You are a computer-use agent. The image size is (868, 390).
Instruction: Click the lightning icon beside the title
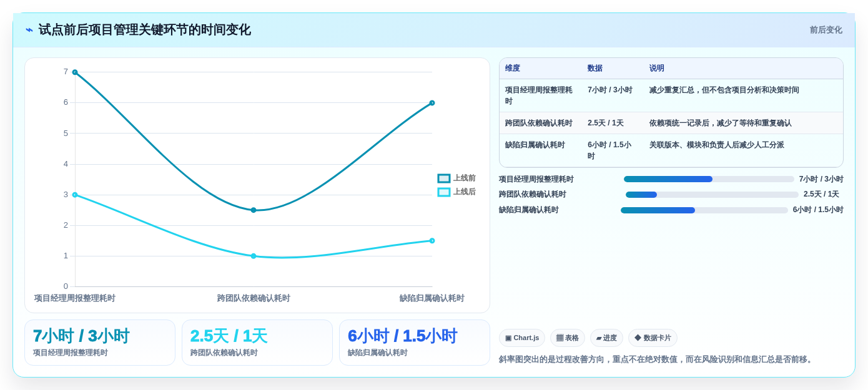coord(29,30)
